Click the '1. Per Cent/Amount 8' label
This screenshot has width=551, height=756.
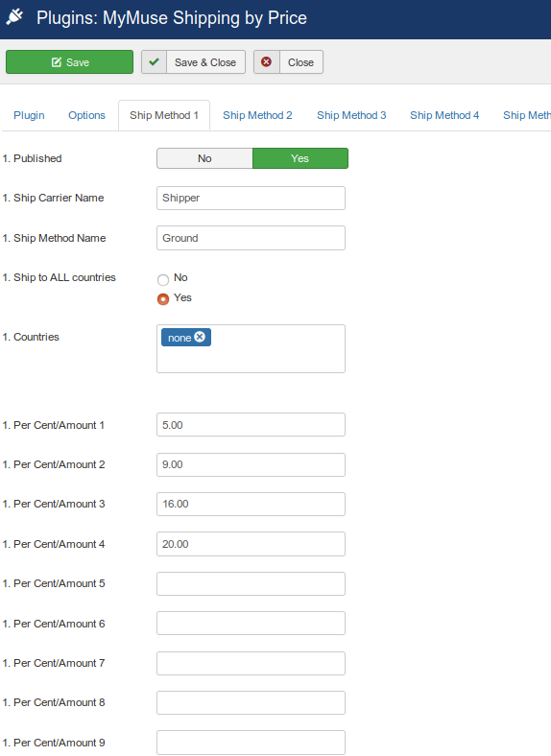[x=54, y=703]
